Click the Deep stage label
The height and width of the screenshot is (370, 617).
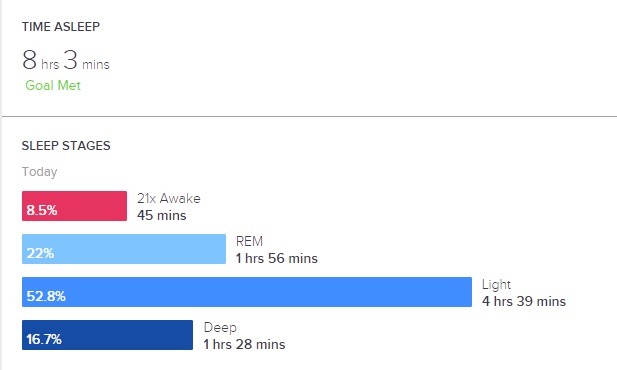point(220,327)
